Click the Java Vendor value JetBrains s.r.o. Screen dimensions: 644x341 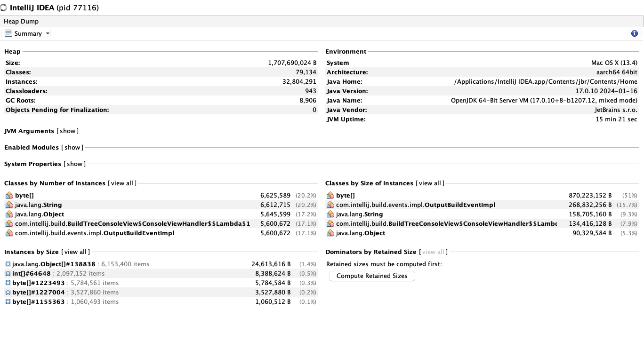coord(616,110)
